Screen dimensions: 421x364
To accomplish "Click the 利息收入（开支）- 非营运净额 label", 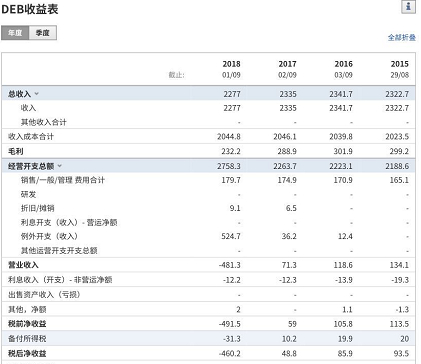I will tap(60, 280).
